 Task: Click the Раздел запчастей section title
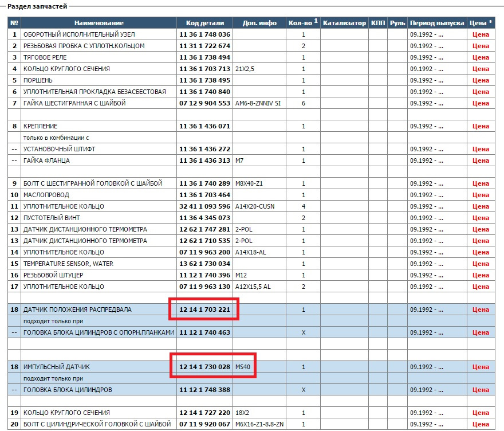(x=37, y=6)
